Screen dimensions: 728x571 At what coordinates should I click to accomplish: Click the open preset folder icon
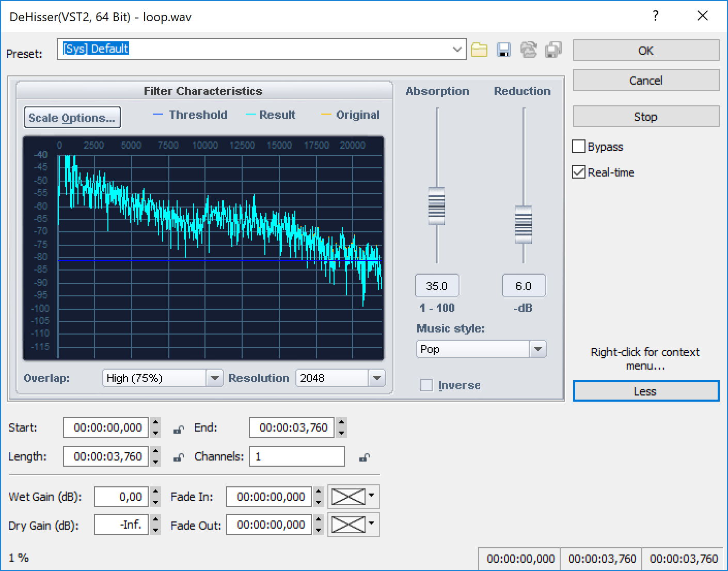pyautogui.click(x=479, y=50)
